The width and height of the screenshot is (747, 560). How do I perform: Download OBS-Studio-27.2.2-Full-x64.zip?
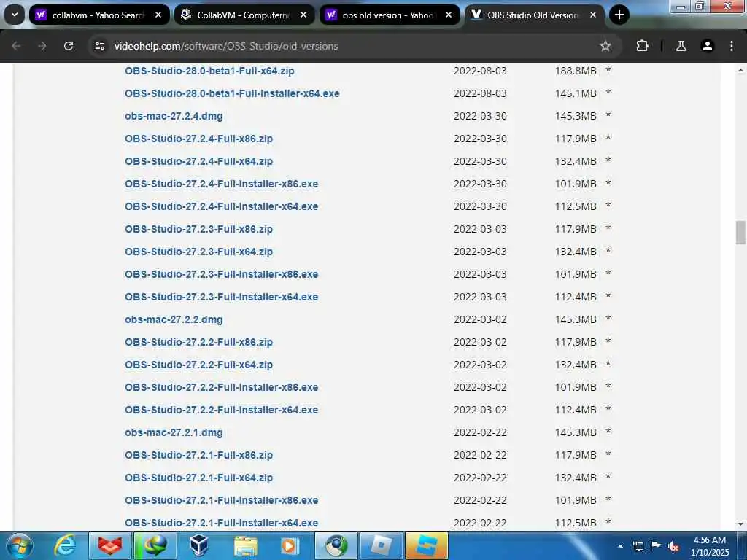point(198,365)
